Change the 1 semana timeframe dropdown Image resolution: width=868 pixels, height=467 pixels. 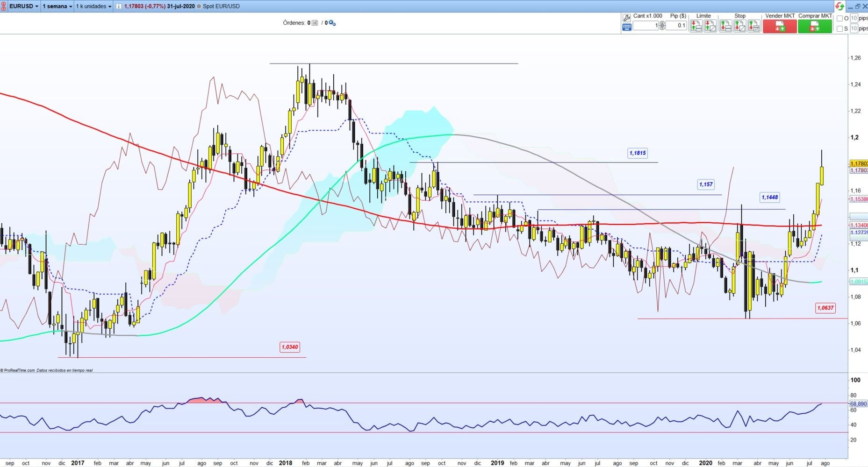tap(57, 6)
